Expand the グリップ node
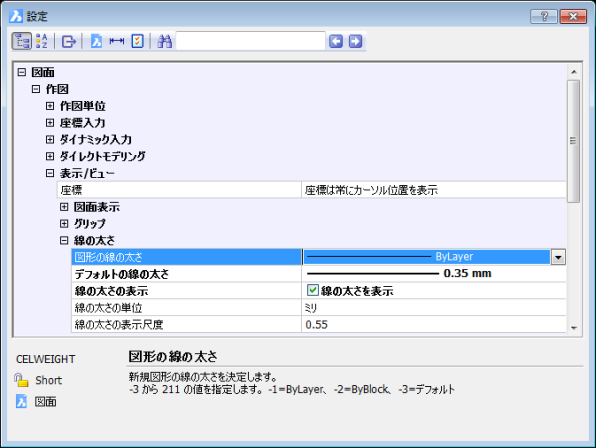Screen dimensions: 596x448 click(64, 223)
